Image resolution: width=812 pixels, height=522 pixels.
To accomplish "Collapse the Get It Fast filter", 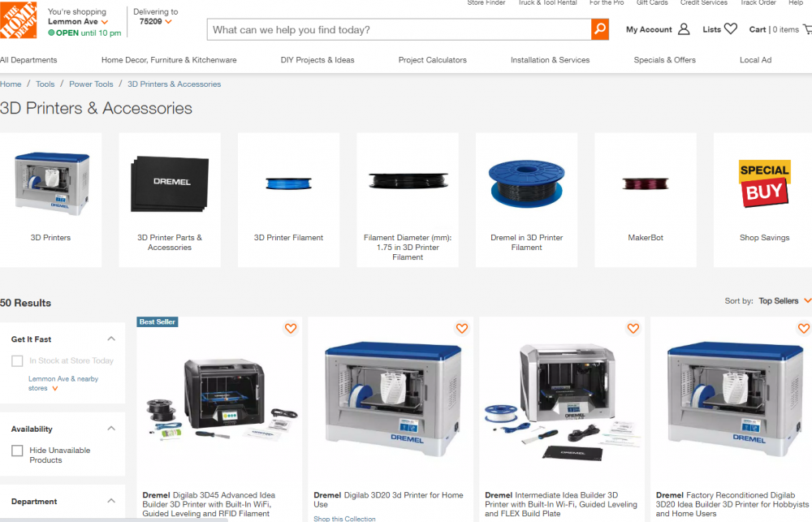I will coord(110,339).
